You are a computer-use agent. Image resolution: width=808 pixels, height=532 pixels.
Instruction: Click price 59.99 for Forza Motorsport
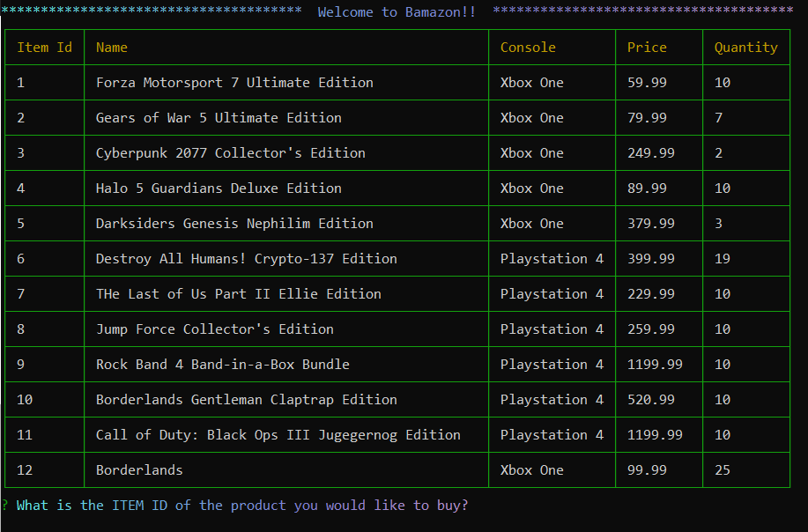647,83
